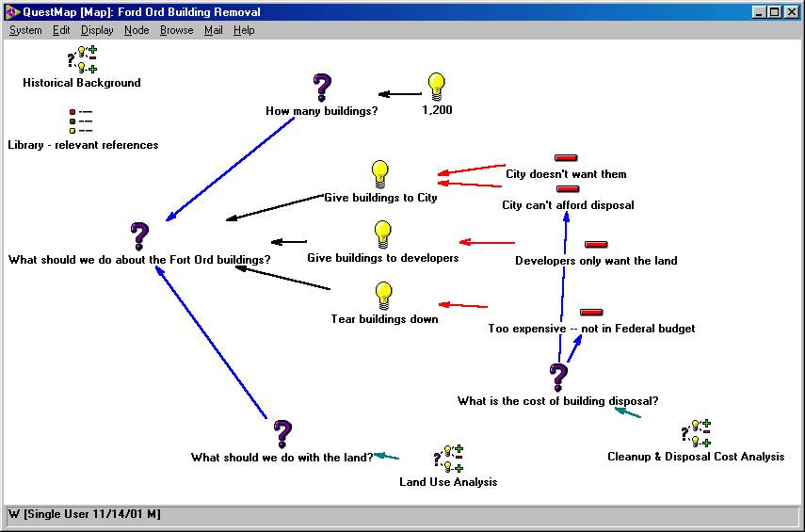Image resolution: width=805 pixels, height=532 pixels.
Task: Close the QuestMap window
Action: coord(792,12)
